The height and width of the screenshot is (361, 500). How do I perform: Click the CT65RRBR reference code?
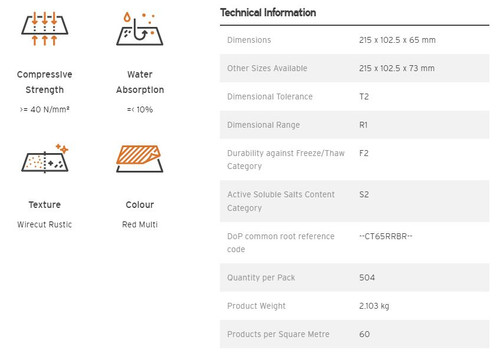[x=386, y=236]
